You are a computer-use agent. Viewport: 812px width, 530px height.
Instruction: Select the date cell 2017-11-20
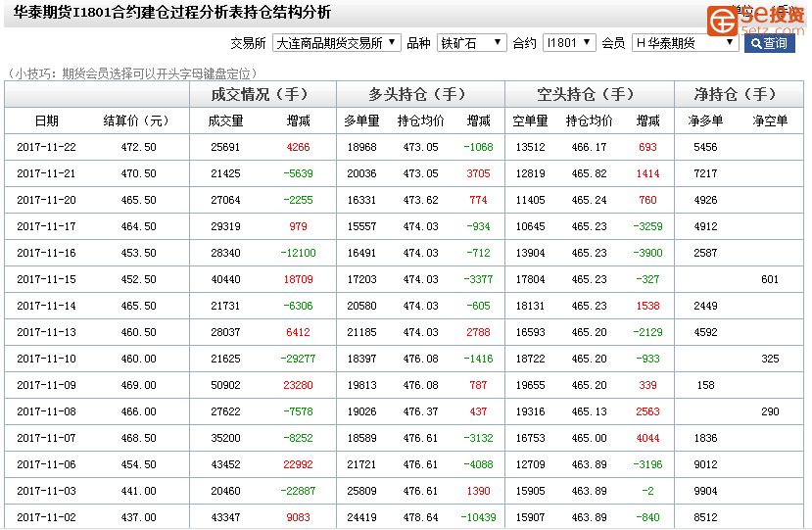click(x=46, y=200)
